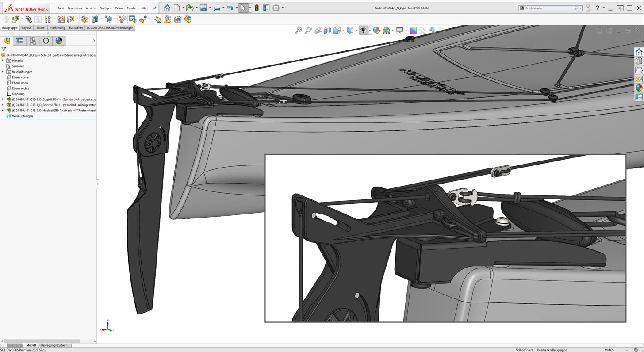Open the feature tree filter dropdown
644x352 pixels.
(x=4, y=50)
